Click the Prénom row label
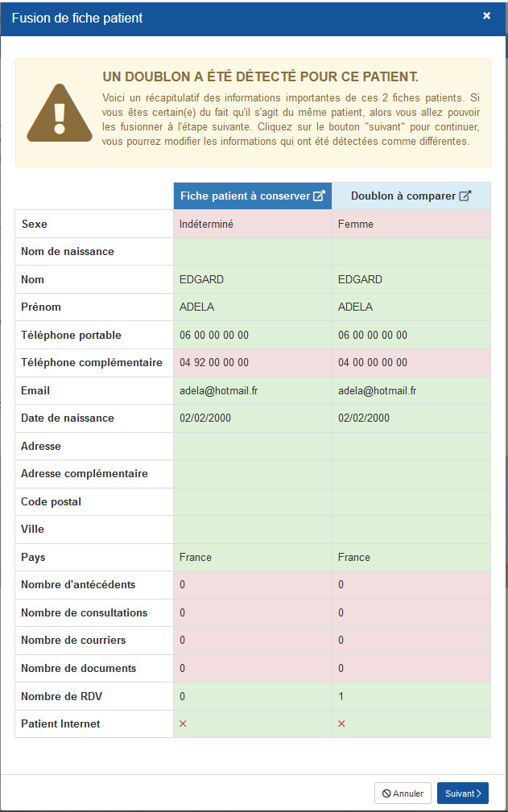Viewport: 508px width, 812px height. [x=41, y=307]
